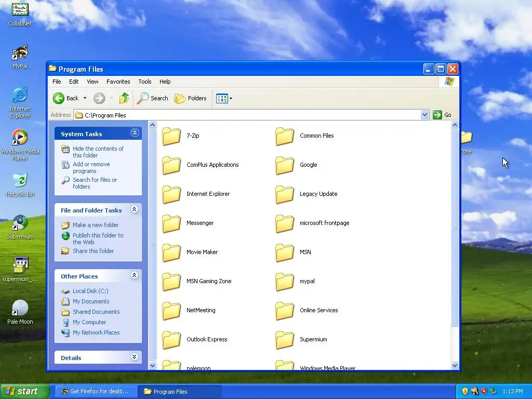Select the Outlook Express folder icon

[x=171, y=340]
